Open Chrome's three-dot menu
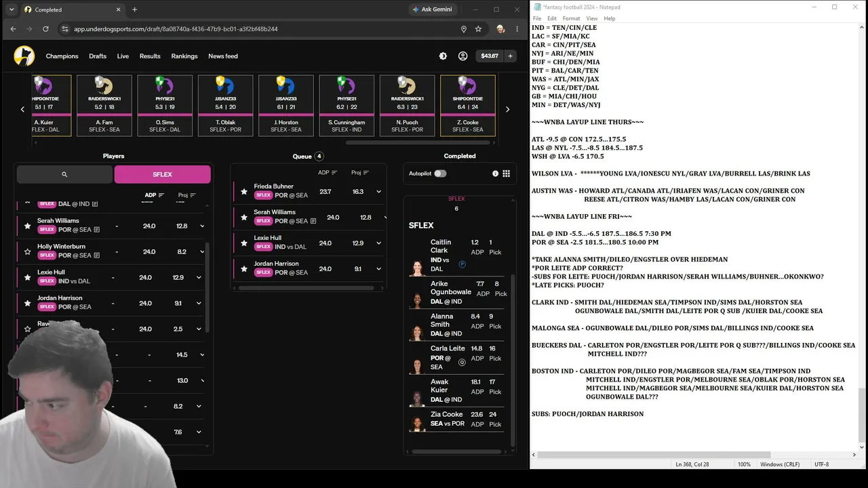The image size is (868, 488). pos(517,29)
